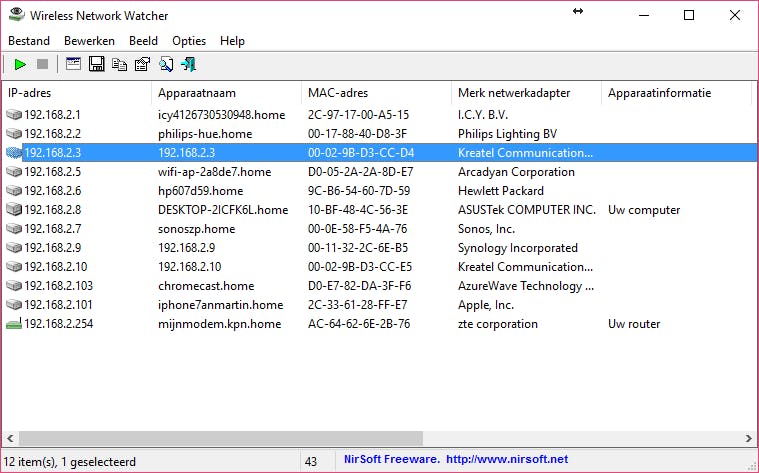Select the hp607d59.home entry
Screen dimensions: 759x473
200,191
